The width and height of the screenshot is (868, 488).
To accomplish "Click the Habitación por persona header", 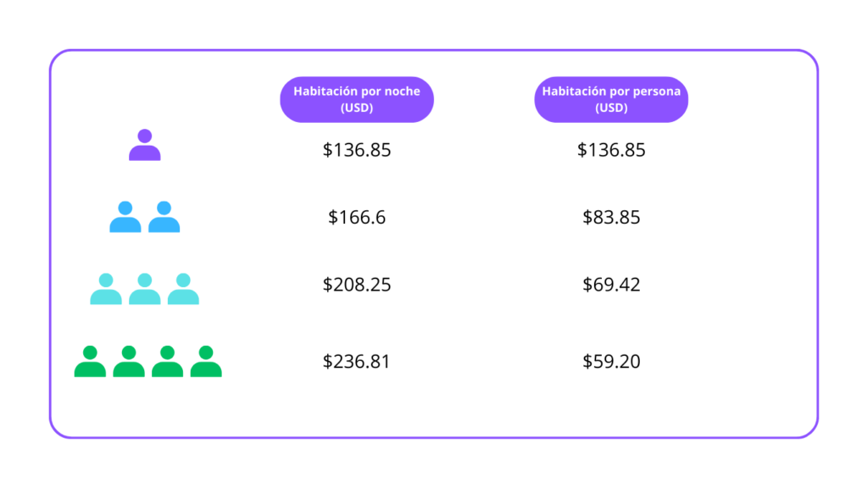I will (x=611, y=100).
